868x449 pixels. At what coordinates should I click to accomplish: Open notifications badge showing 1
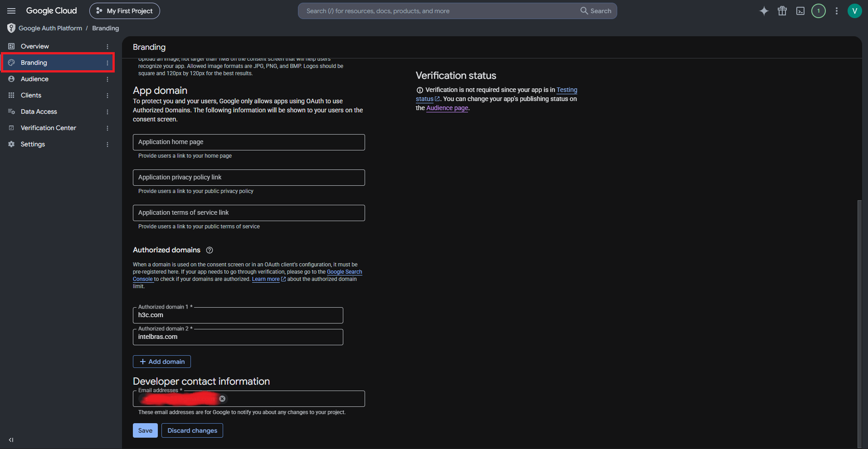click(819, 11)
